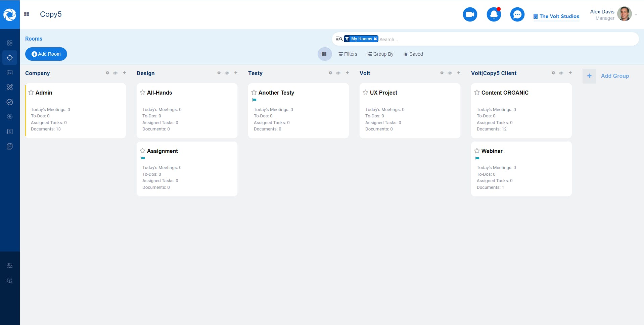The image size is (644, 325).
Task: Toggle visibility of Design group
Action: [227, 73]
